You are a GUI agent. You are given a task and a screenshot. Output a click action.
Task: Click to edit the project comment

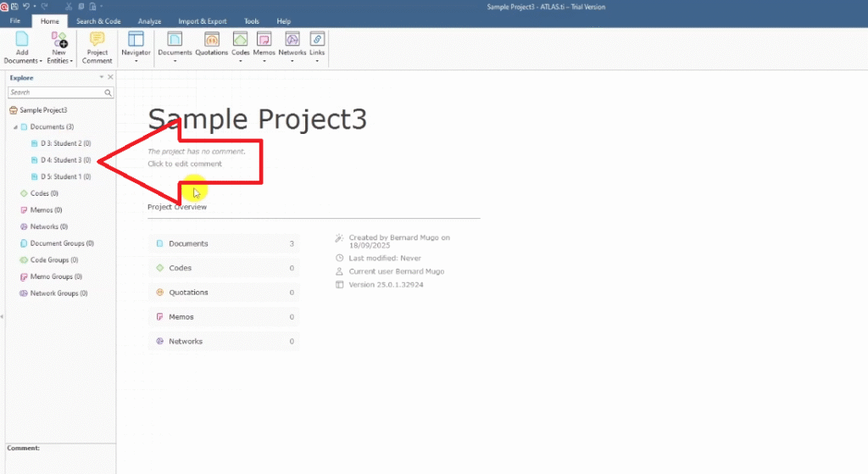tap(185, 164)
